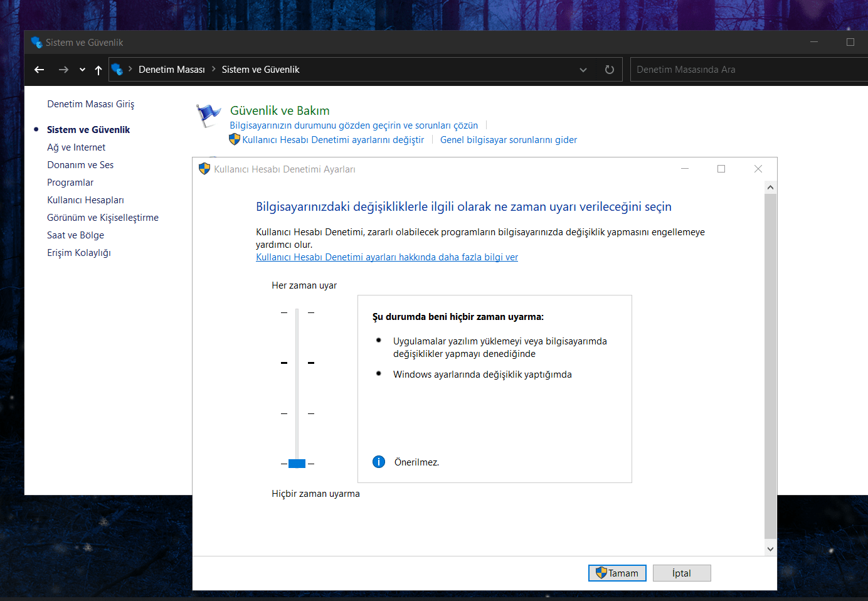Maximize the UAC settings dialog

point(721,169)
